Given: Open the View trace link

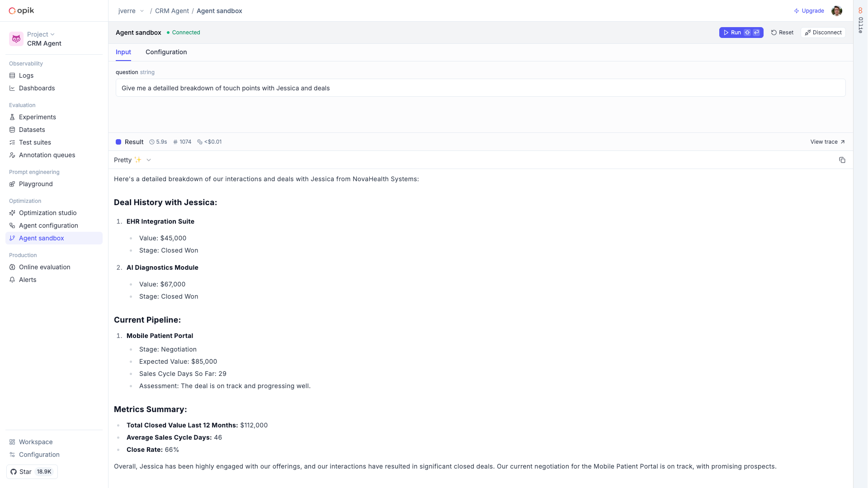Looking at the screenshot, I should (x=827, y=142).
